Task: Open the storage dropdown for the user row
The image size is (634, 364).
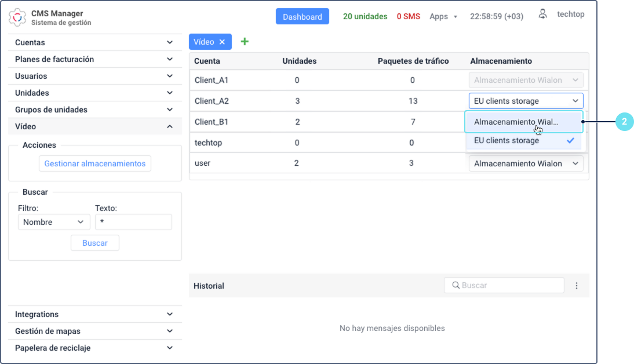Action: (525, 163)
